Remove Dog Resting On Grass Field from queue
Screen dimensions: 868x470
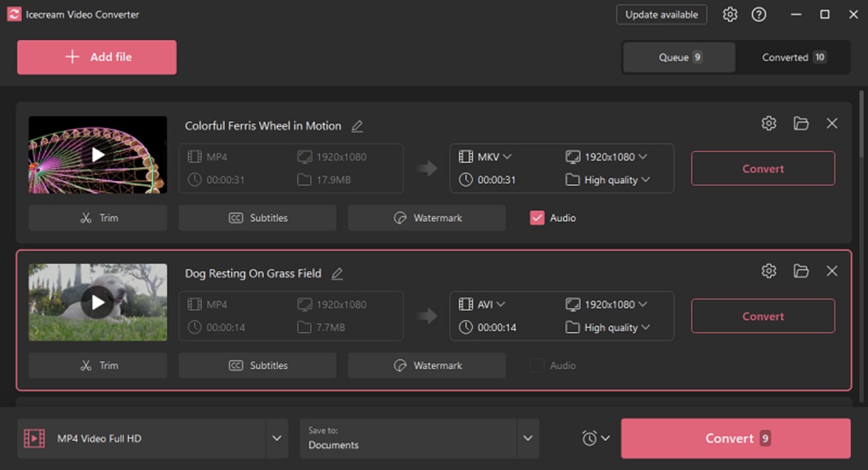[832, 271]
